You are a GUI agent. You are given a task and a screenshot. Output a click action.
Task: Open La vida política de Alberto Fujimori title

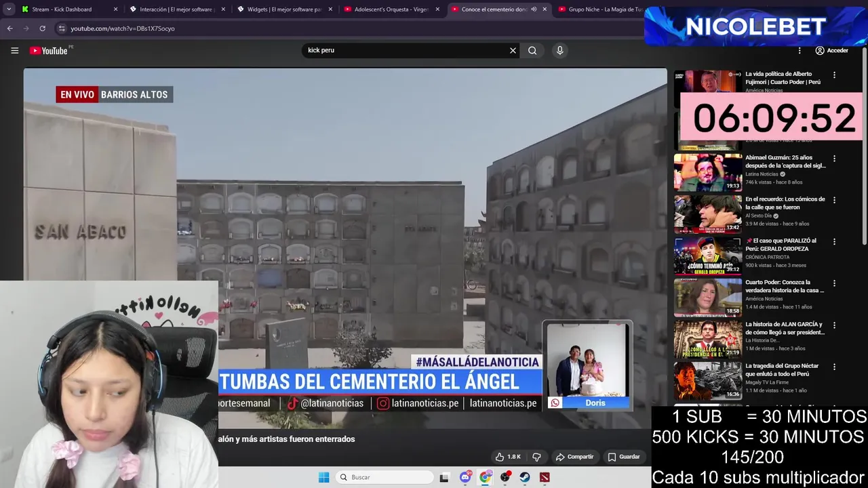(783, 78)
